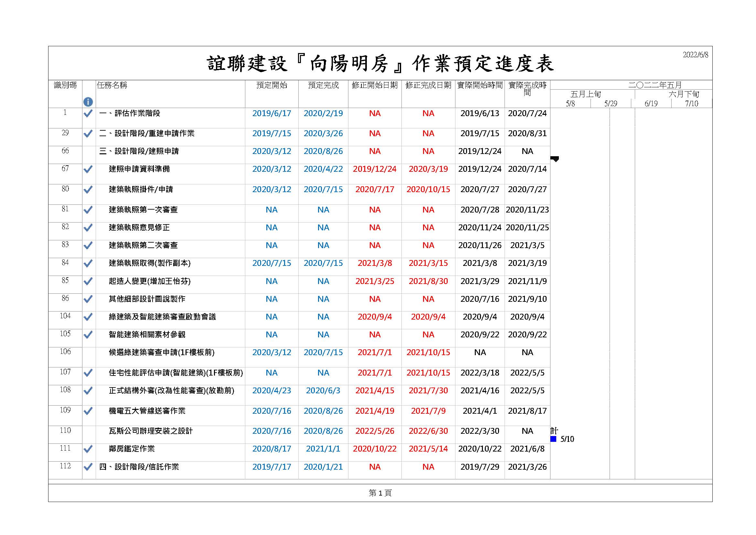Click the checkmark icon for 建築執照第一次審查
The width and height of the screenshot is (756, 535).
(x=88, y=210)
